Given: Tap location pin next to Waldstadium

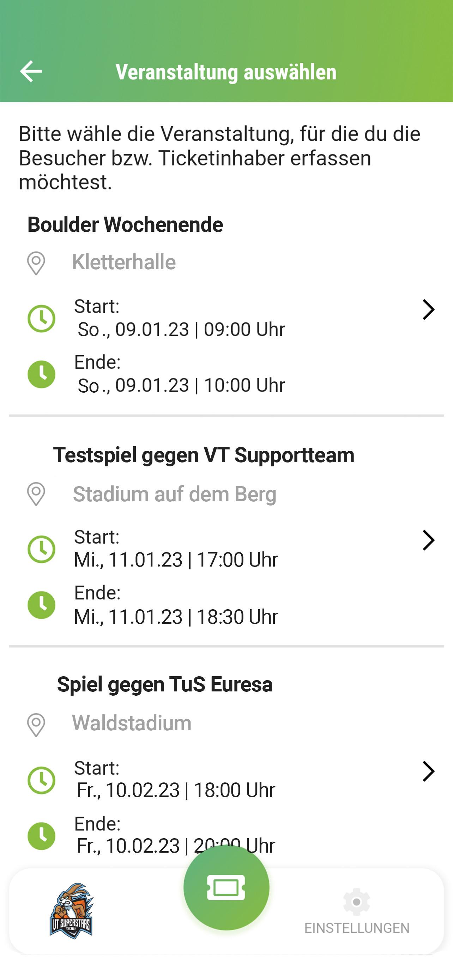Looking at the screenshot, I should click(x=36, y=724).
